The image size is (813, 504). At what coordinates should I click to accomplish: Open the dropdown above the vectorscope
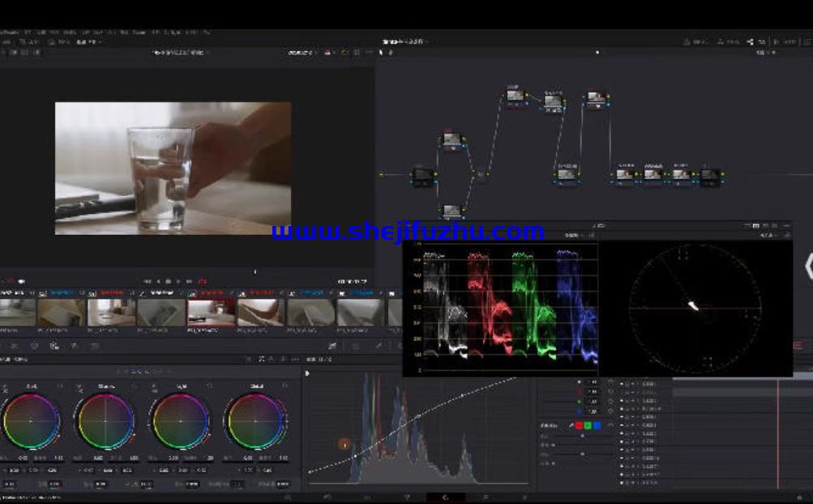click(768, 236)
